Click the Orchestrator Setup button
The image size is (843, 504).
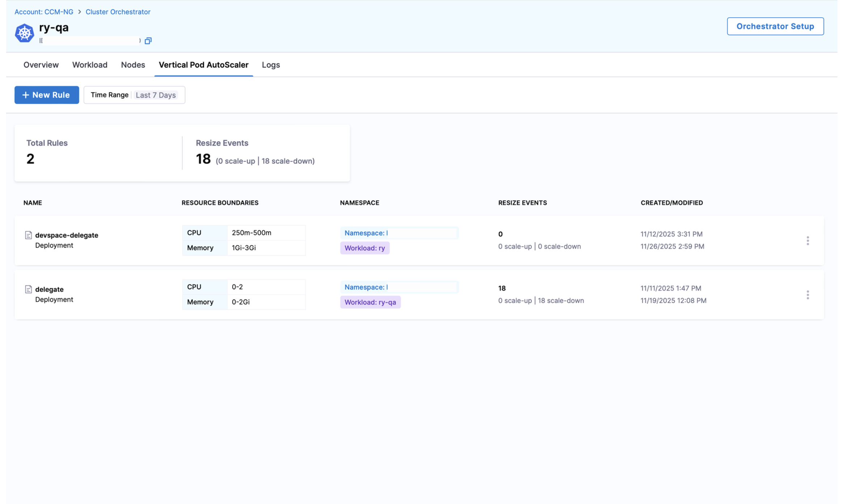coord(775,26)
